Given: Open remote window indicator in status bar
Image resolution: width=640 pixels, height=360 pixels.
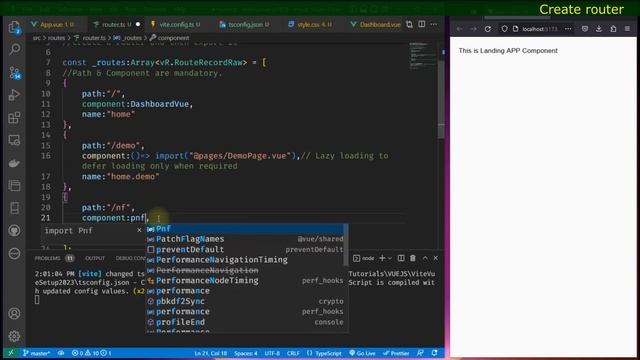Looking at the screenshot, I should tap(11, 353).
